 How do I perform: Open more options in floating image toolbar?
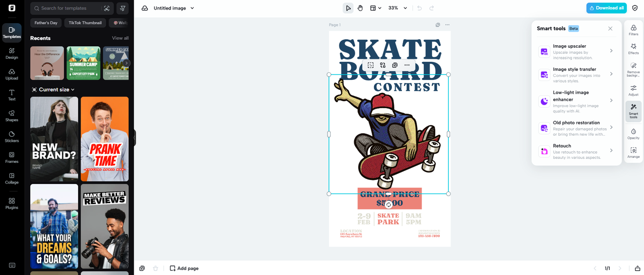pos(407,65)
